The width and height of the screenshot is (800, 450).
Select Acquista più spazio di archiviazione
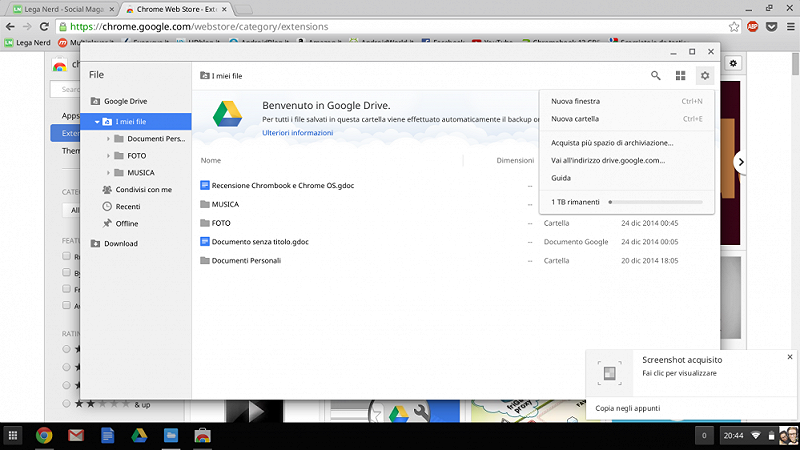click(x=627, y=143)
